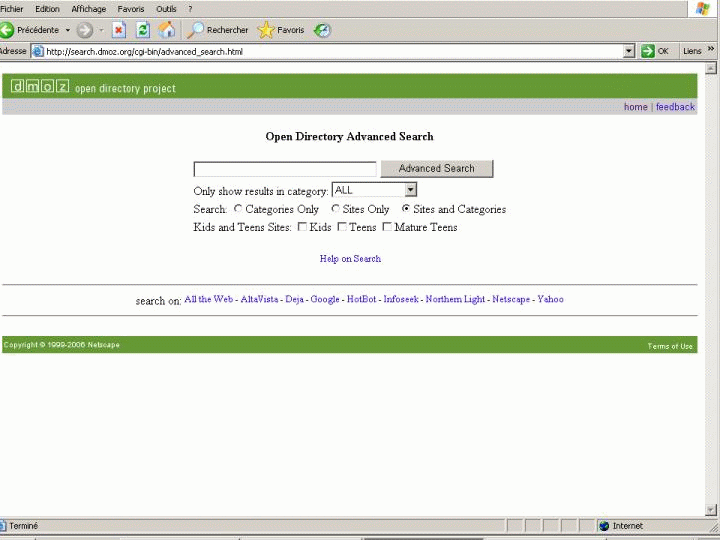Open the Help on Search link

[x=350, y=259]
